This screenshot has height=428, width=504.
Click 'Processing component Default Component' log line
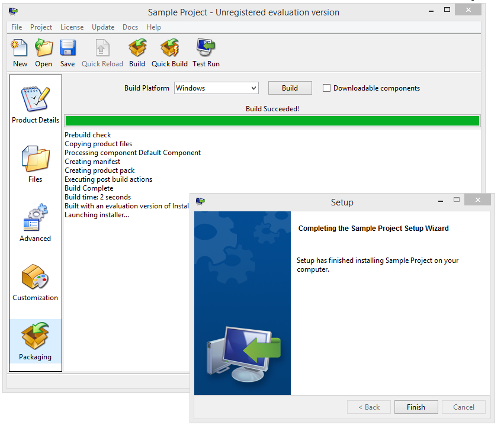pos(133,153)
